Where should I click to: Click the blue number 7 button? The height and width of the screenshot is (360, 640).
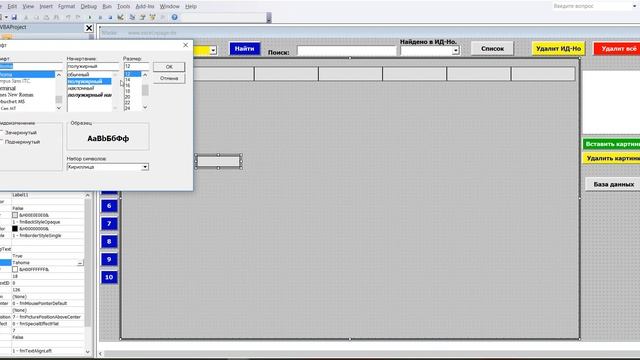109,224
